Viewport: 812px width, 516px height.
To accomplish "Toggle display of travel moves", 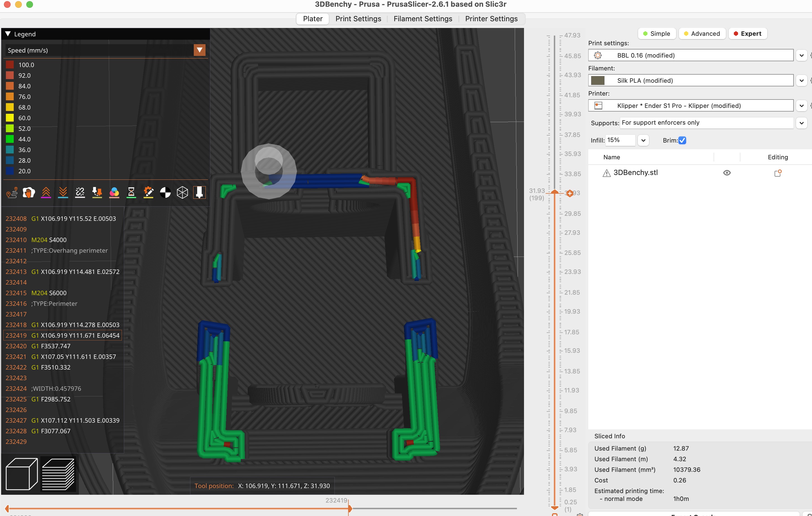I will tap(11, 192).
